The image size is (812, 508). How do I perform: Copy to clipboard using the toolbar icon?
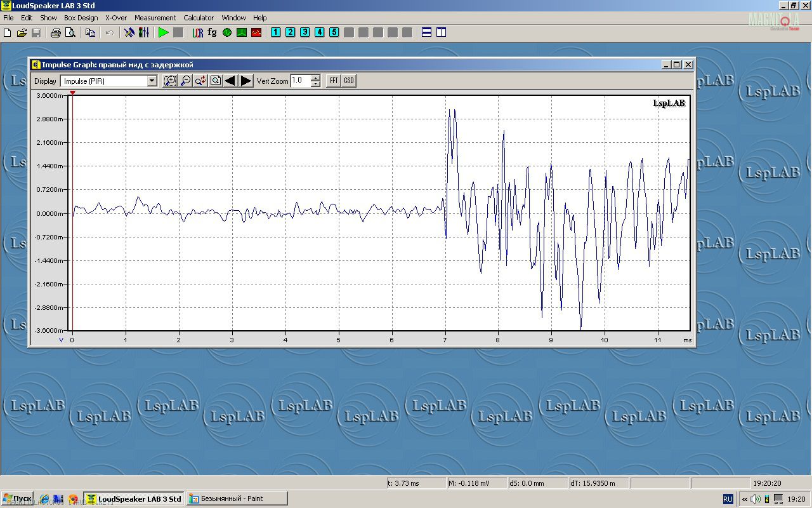90,32
